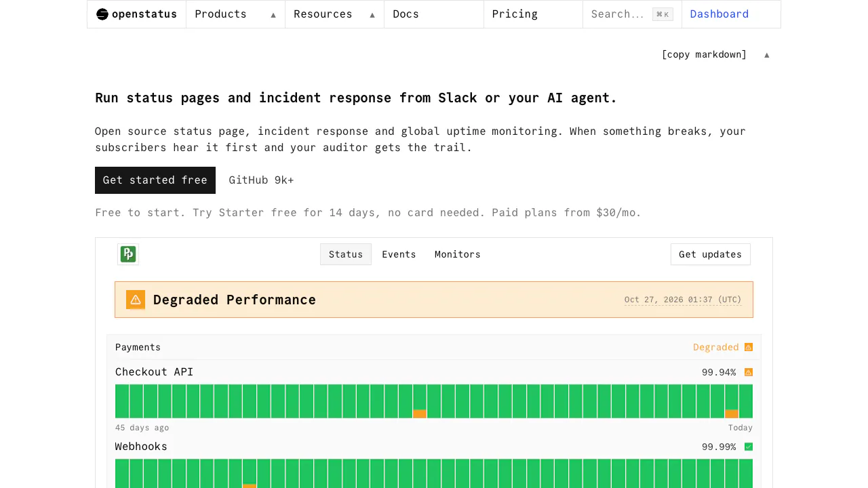Focus the Search field
This screenshot has width=868, height=488.
(x=632, y=14)
